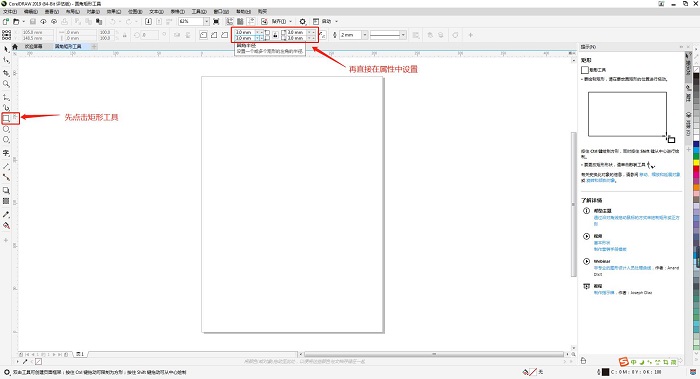700x379 pixels.
Task: Activate the Pick arrow tool
Action: [6, 49]
